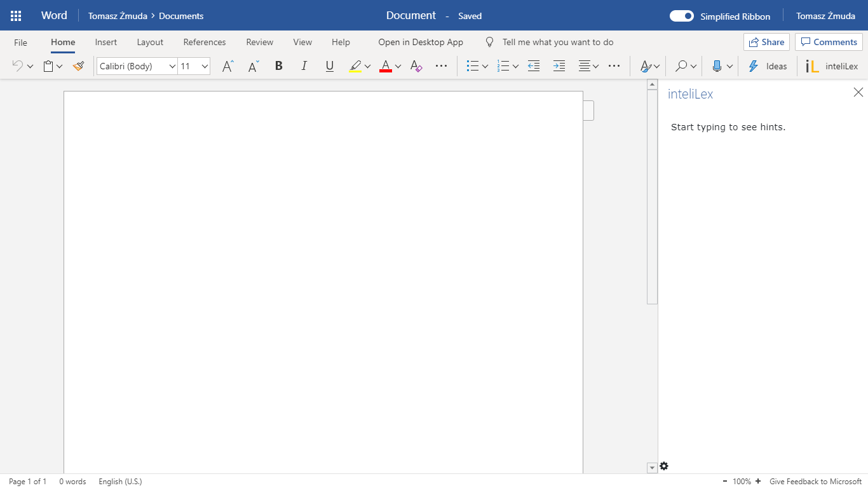
Task: Switch to the Help tab
Action: pos(341,42)
